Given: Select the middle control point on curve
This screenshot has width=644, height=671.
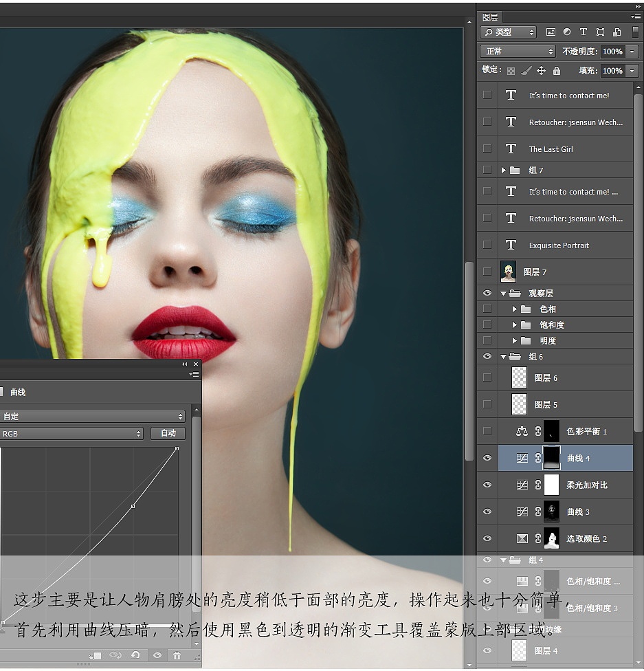Looking at the screenshot, I should [133, 506].
